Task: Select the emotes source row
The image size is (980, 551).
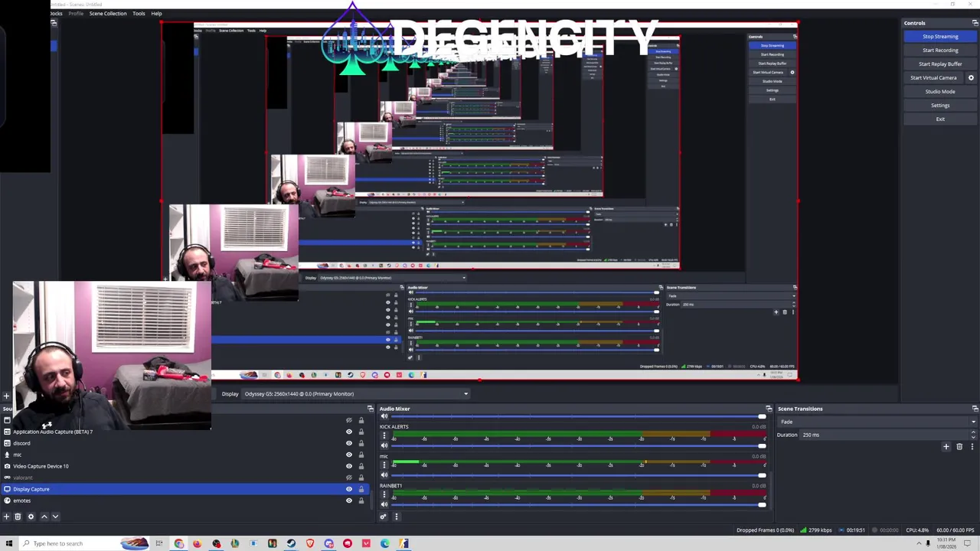Action: 184,500
